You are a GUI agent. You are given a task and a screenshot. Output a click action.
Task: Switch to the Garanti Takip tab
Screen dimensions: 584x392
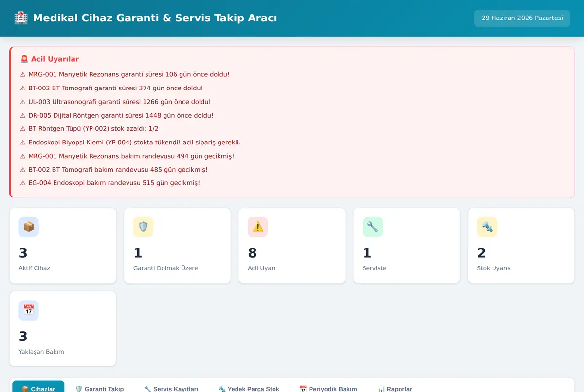100,389
